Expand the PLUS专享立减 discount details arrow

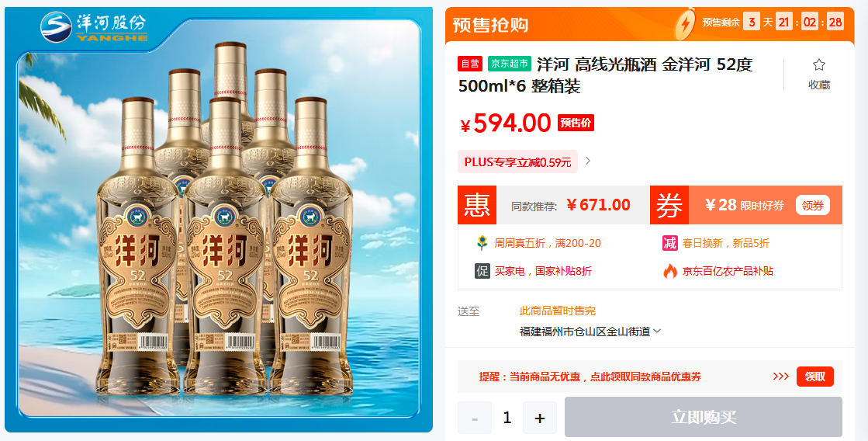[x=588, y=161]
